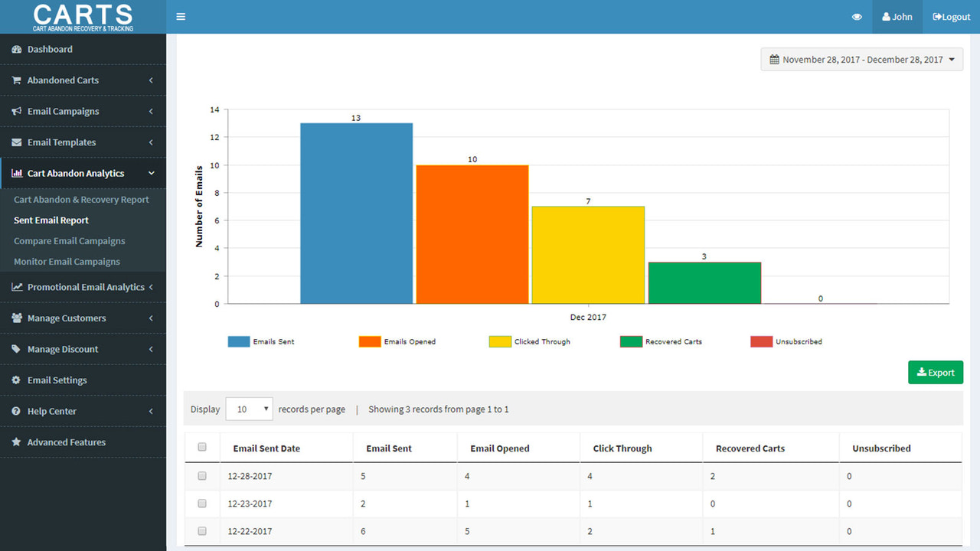Open the Dashboard using the gauge icon
Viewport: 980px width, 551px height.
[16, 49]
